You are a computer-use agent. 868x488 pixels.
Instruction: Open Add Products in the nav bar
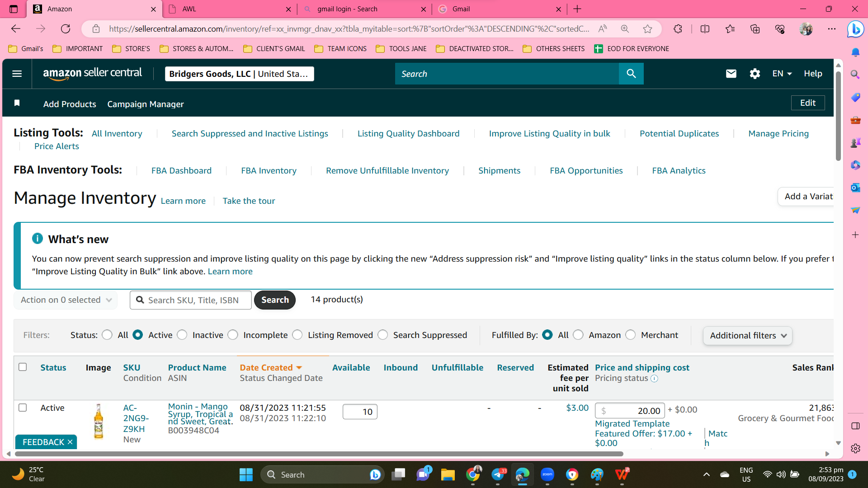pyautogui.click(x=70, y=104)
